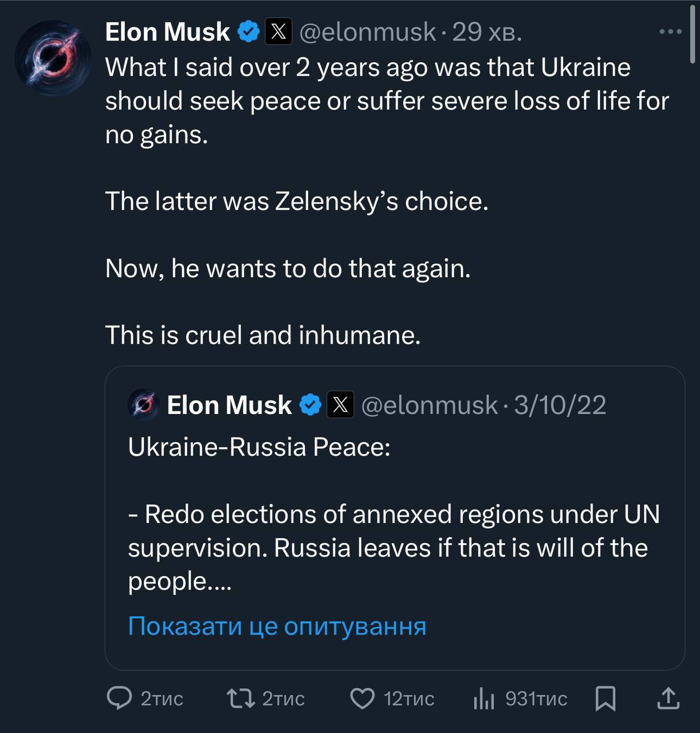Screen dimensions: 700x733
Task: Click X affiliation badge in quoted post
Action: point(340,405)
